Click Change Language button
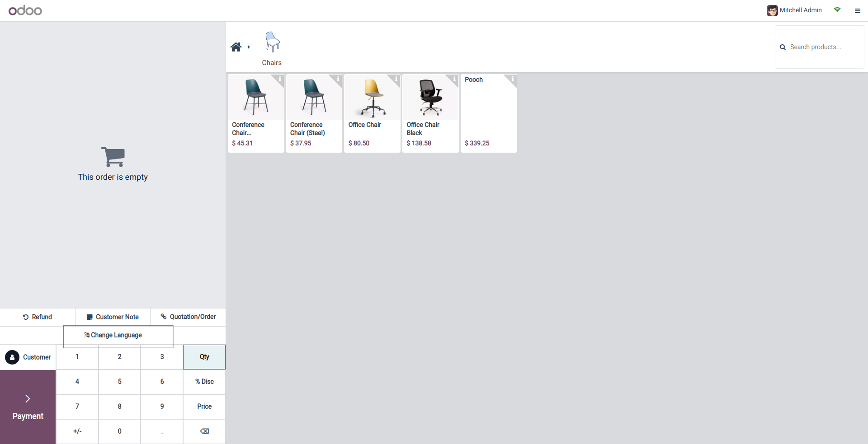 (113, 335)
